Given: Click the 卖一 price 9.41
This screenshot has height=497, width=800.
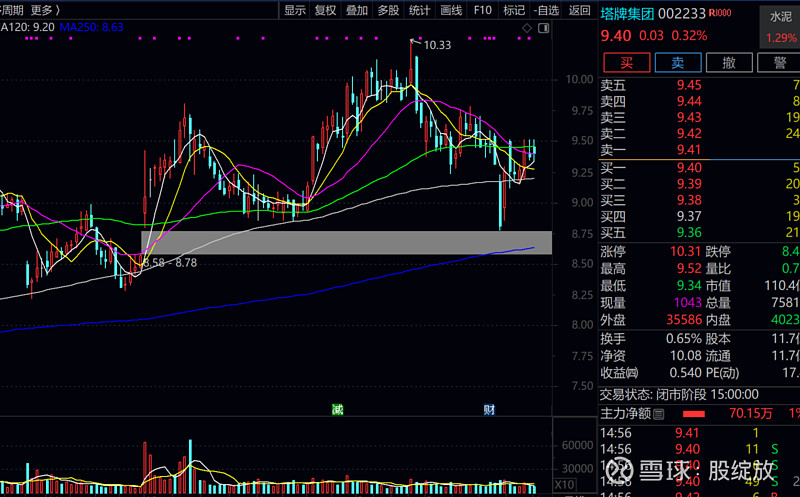Looking at the screenshot, I should click(x=689, y=150).
